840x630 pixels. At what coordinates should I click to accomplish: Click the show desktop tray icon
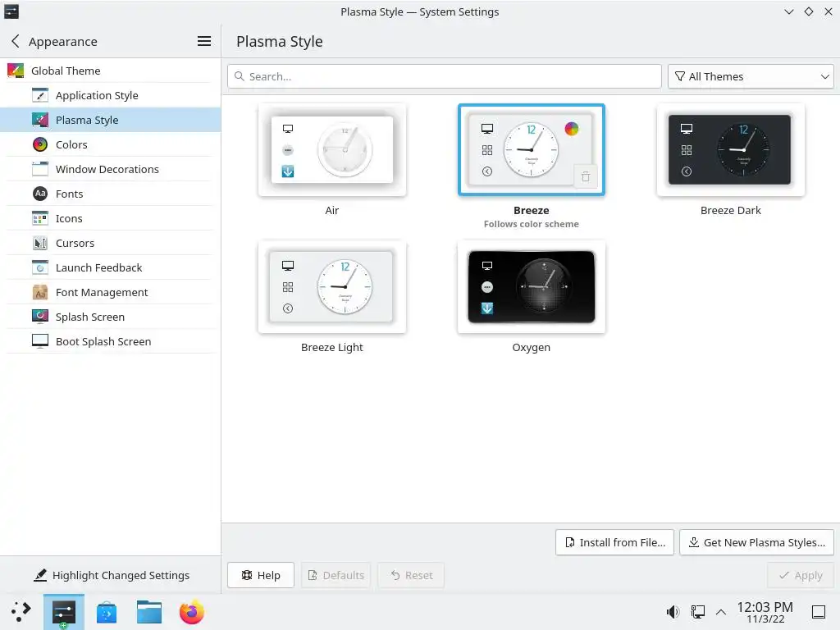pyautogui.click(x=818, y=612)
